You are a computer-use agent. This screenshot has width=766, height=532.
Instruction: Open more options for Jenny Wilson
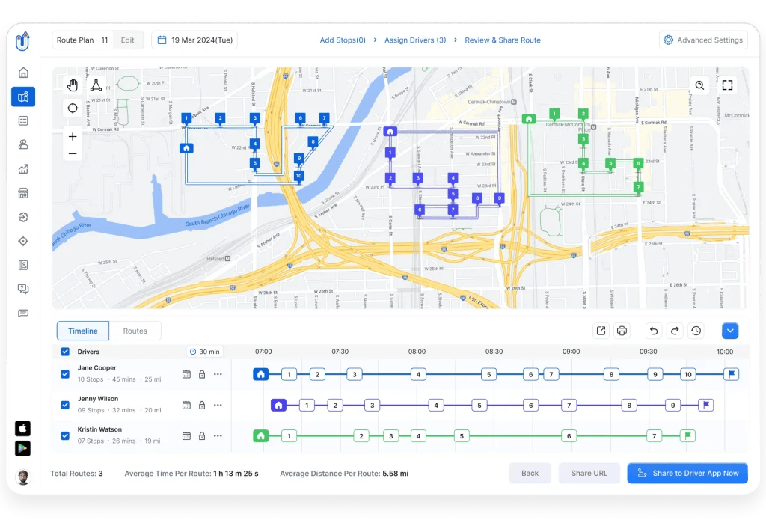218,405
